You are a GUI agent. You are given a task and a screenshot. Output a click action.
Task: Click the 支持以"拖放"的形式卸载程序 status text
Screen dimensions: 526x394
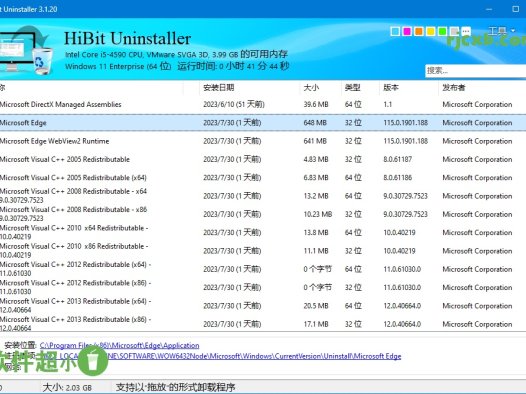(x=175, y=388)
